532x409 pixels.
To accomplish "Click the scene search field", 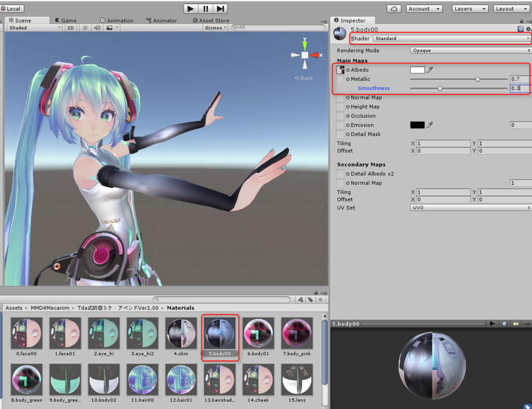I will pyautogui.click(x=278, y=28).
